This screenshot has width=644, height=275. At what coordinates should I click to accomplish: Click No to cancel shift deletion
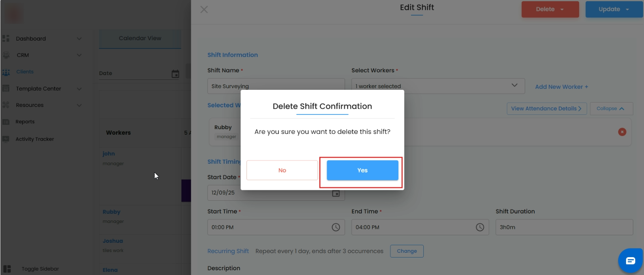(x=282, y=170)
